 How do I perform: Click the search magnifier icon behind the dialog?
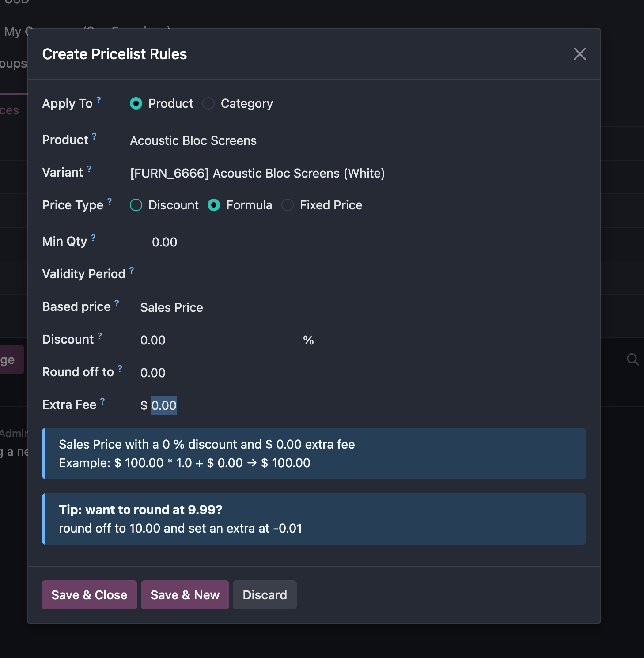[x=633, y=359]
